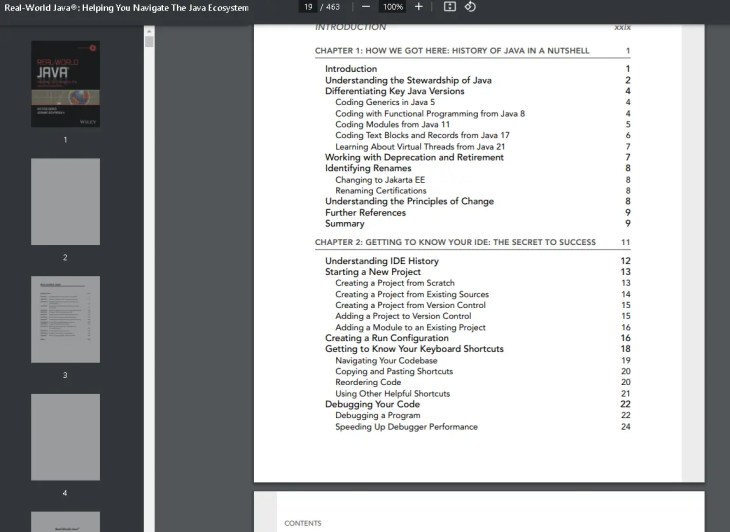Click 'Coding Text Blocks and Records from Java 17'
Viewport: 730px width, 532px height.
coord(422,135)
